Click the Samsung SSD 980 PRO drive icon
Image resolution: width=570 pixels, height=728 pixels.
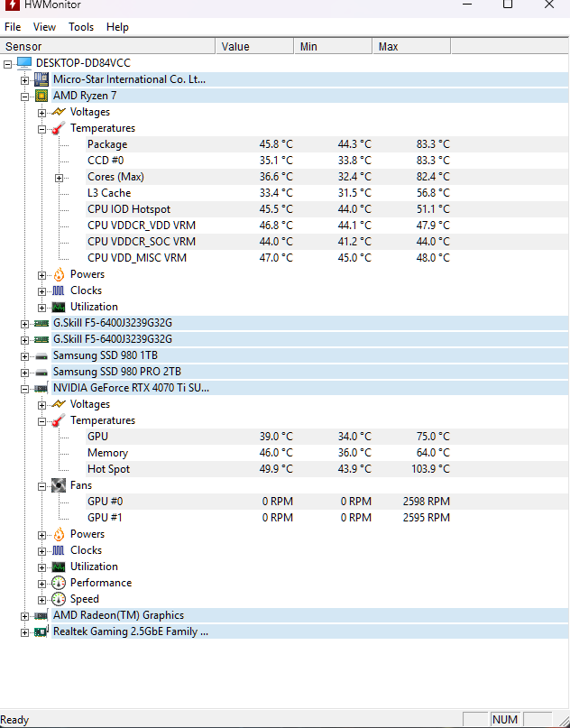[x=41, y=373]
